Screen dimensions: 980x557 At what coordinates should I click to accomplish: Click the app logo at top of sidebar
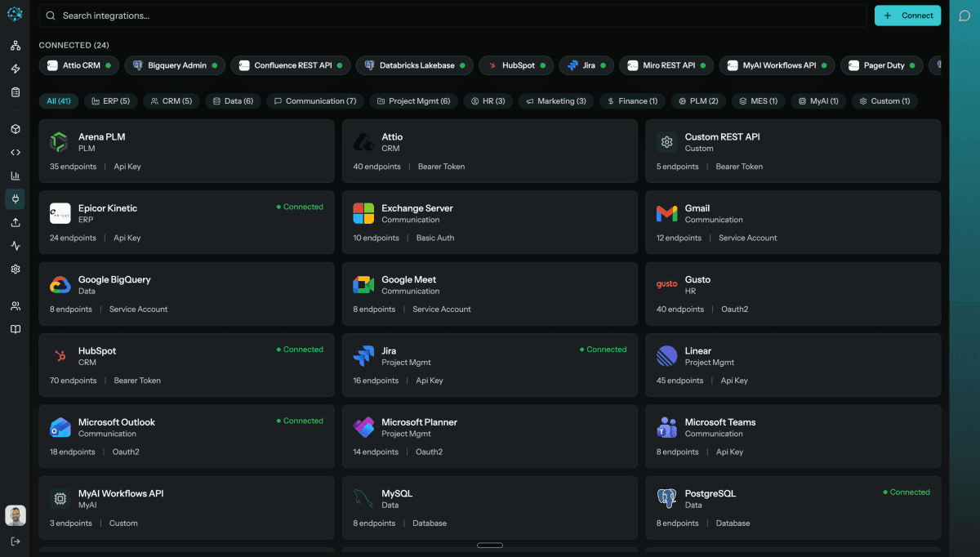tap(15, 13)
